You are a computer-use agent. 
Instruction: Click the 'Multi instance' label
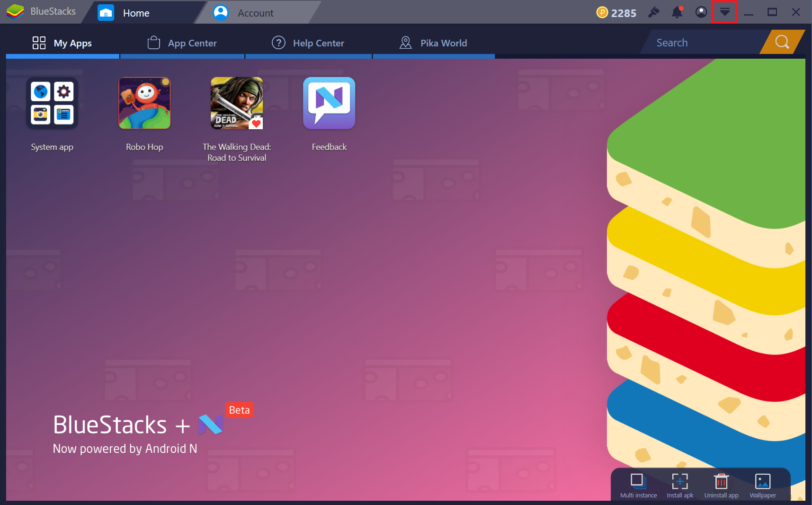[639, 496]
